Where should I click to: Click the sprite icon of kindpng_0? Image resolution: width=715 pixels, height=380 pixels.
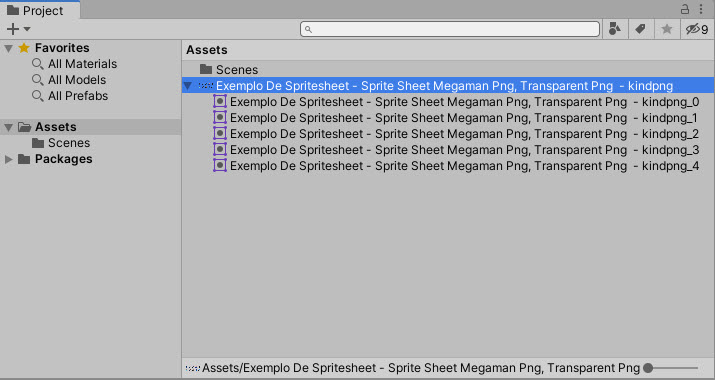click(220, 101)
